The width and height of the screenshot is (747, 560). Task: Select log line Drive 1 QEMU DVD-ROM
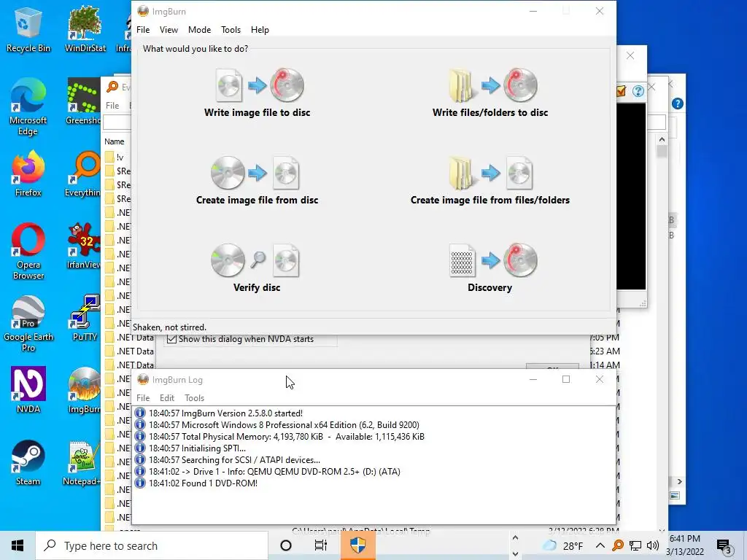tap(274, 472)
